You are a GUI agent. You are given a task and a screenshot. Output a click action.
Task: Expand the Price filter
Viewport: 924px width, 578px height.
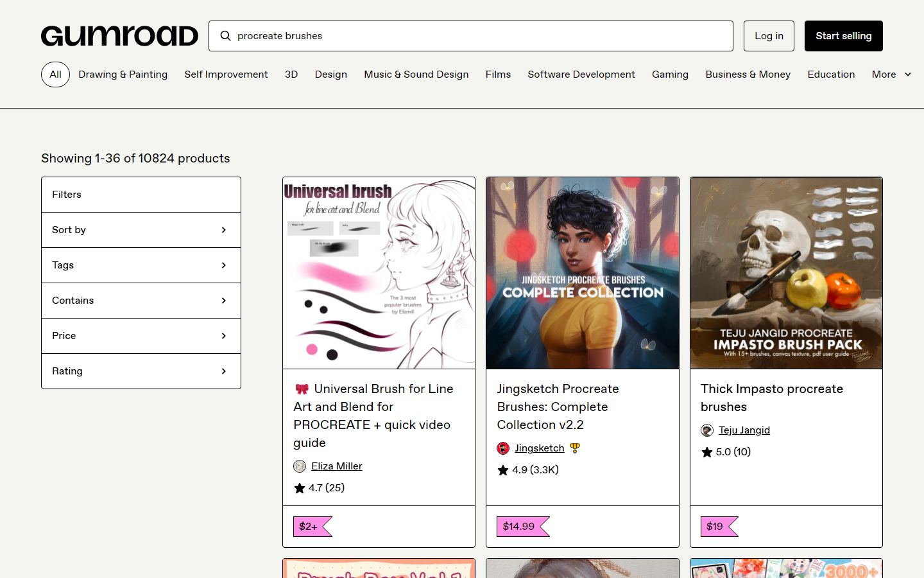click(141, 336)
